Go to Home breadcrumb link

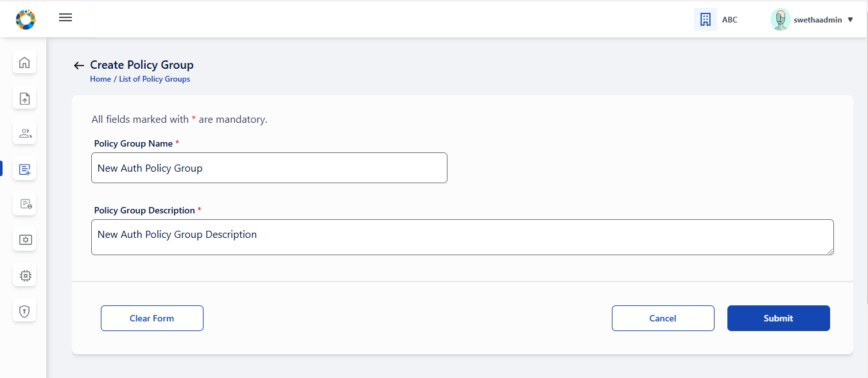pyautogui.click(x=100, y=79)
